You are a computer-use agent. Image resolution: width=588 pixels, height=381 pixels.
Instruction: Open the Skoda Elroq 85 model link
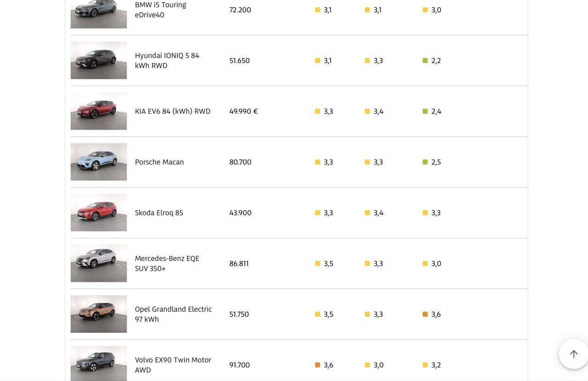(x=159, y=213)
